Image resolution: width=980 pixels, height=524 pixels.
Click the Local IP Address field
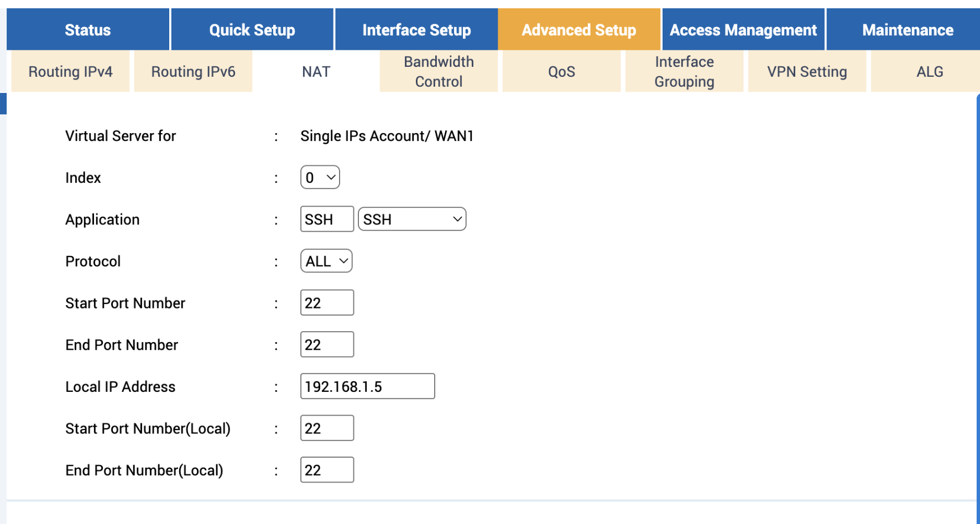tap(367, 386)
